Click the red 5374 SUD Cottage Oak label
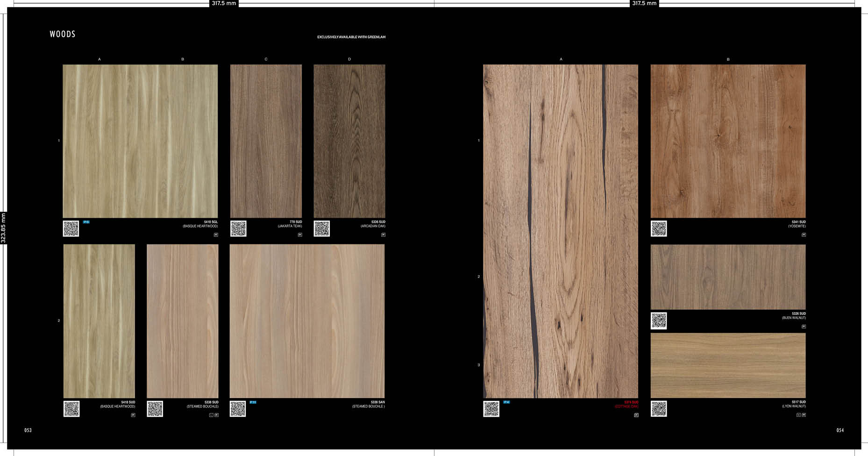This screenshot has height=456, width=868. [626, 404]
